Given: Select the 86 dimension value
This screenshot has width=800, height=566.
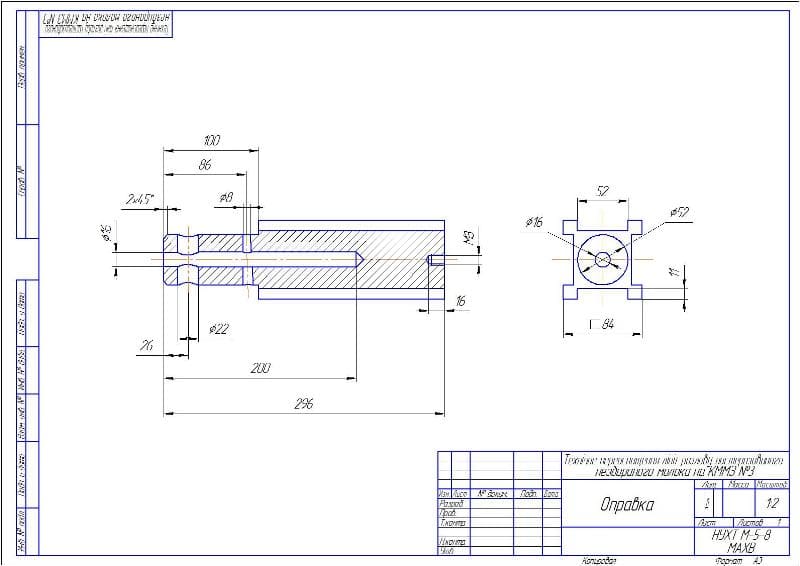Looking at the screenshot, I should (205, 164).
